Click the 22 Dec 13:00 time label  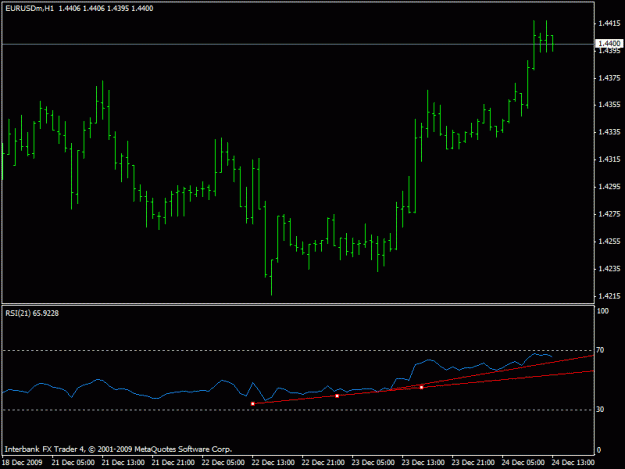tap(273, 462)
